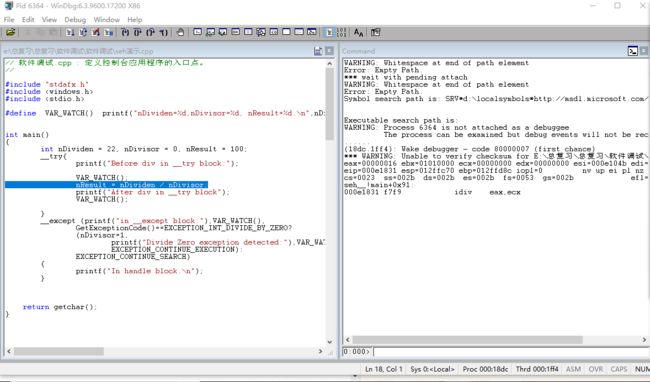Click Command pane horizontal scrollbar right arrow
This screenshot has height=382, width=650.
click(x=645, y=340)
